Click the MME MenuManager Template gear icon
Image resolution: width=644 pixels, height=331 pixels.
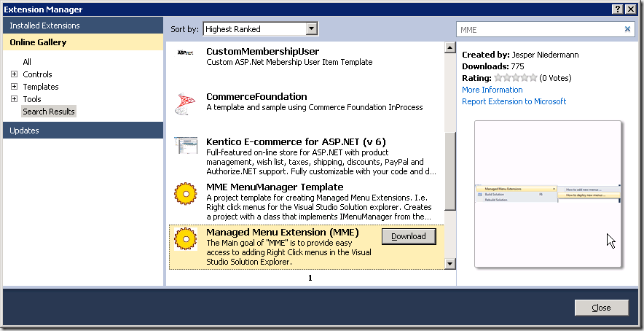tap(186, 194)
